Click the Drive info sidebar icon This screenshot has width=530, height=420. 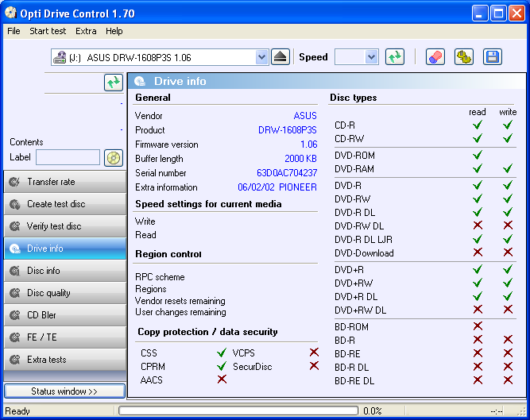pos(14,249)
